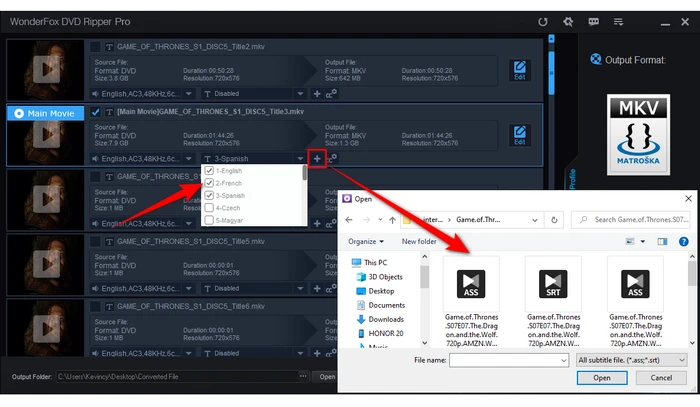Toggle preview pane in Open dialog
The height and width of the screenshot is (407, 700).
[662, 241]
